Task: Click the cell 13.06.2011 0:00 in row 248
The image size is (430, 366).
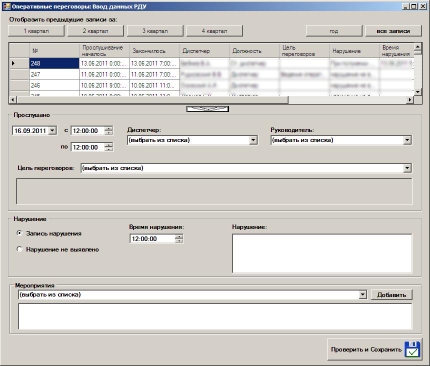Action: coord(104,63)
